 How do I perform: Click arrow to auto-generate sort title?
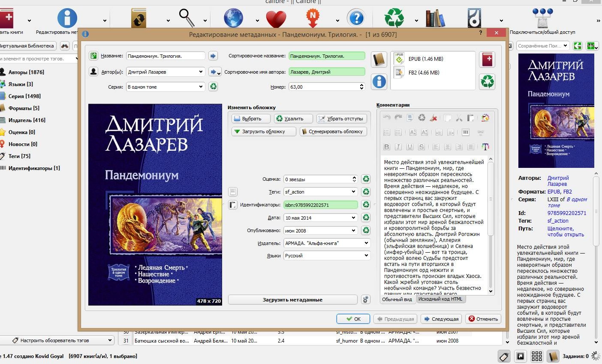tap(213, 56)
